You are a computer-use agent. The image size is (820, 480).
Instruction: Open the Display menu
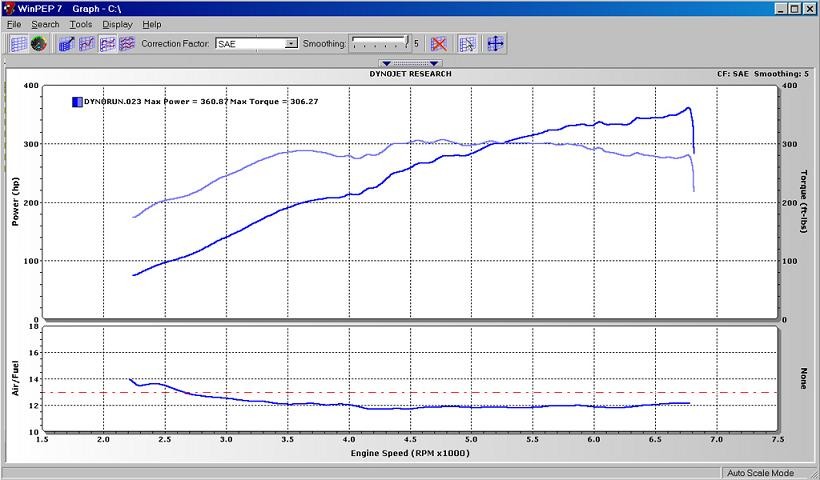tap(117, 25)
